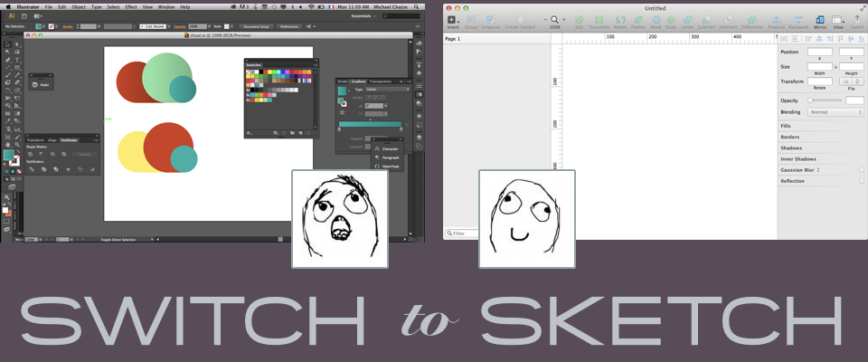Click the Ungroup icon in Sketch
This screenshot has width=868, height=362.
[x=490, y=19]
